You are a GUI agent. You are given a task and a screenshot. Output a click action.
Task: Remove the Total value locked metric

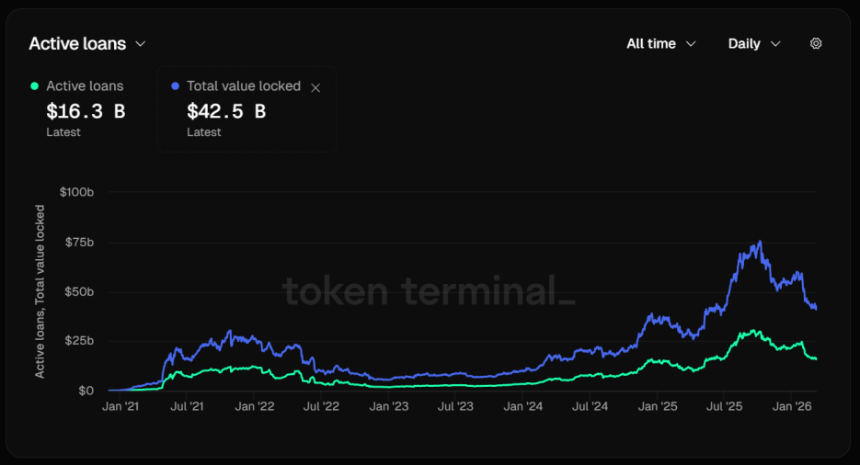tap(316, 88)
